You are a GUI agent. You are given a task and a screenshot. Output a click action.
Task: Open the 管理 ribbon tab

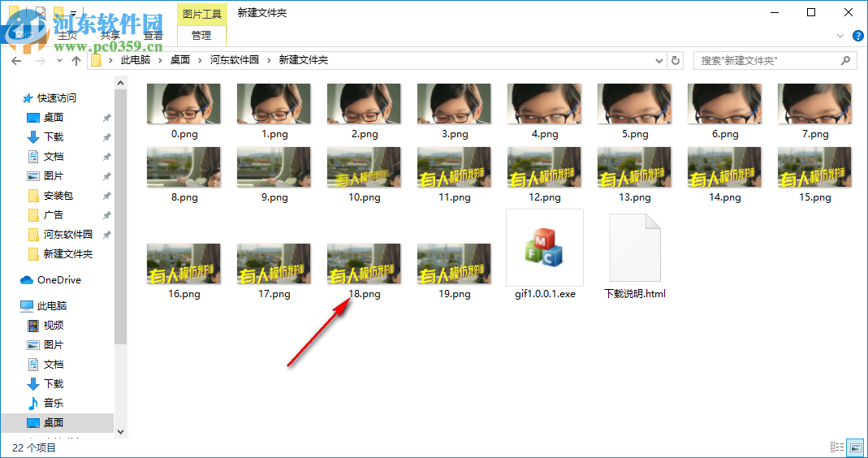coord(201,36)
